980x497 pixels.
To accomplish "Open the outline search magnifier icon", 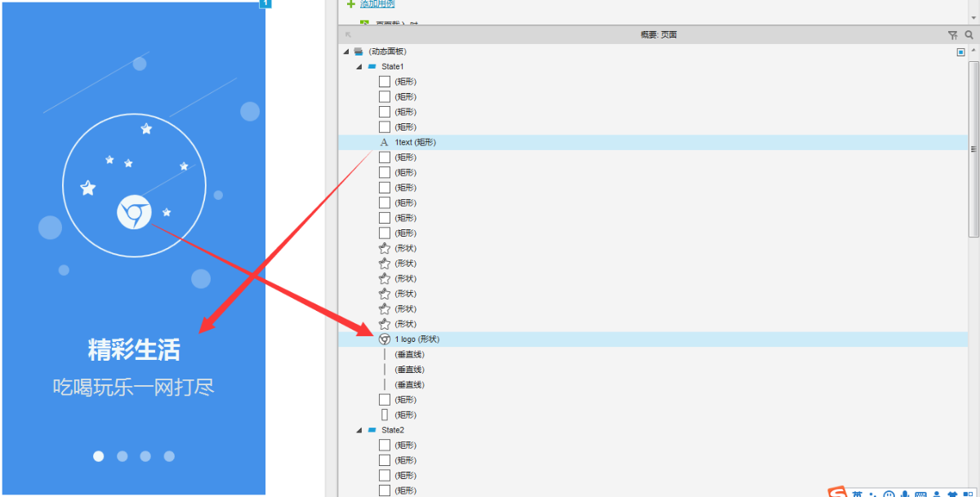I will click(x=969, y=35).
